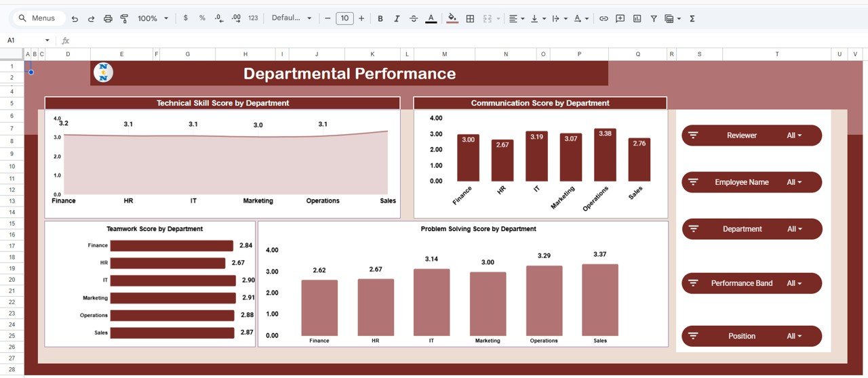
Task: Select the Communication Score by Department header
Action: pyautogui.click(x=540, y=103)
